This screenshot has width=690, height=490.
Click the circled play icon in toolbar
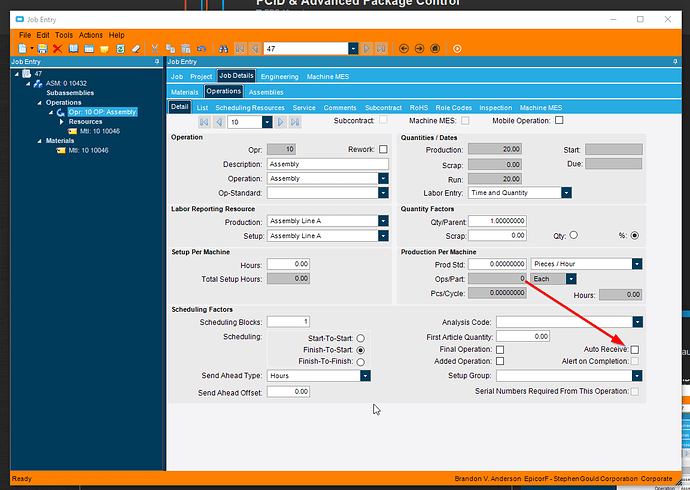[x=457, y=48]
